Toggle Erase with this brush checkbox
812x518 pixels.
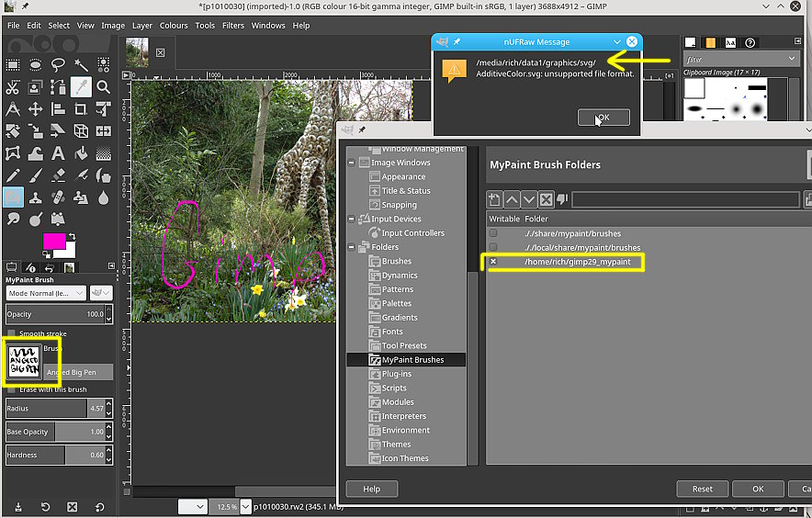[x=11, y=389]
